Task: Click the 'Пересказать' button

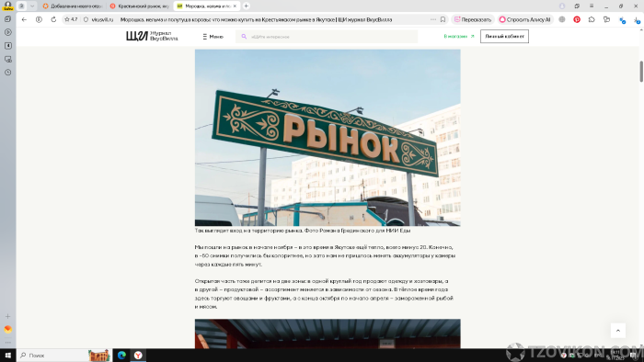Action: pos(473,19)
